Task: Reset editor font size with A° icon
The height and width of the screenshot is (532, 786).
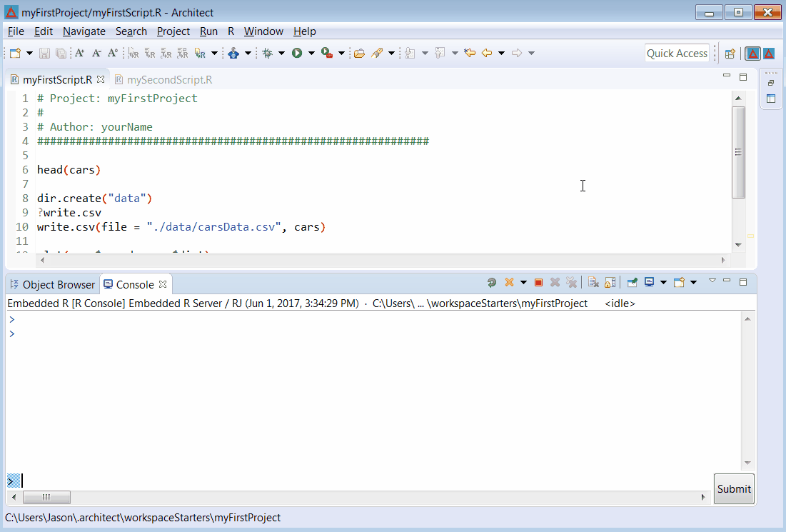Action: click(x=114, y=53)
